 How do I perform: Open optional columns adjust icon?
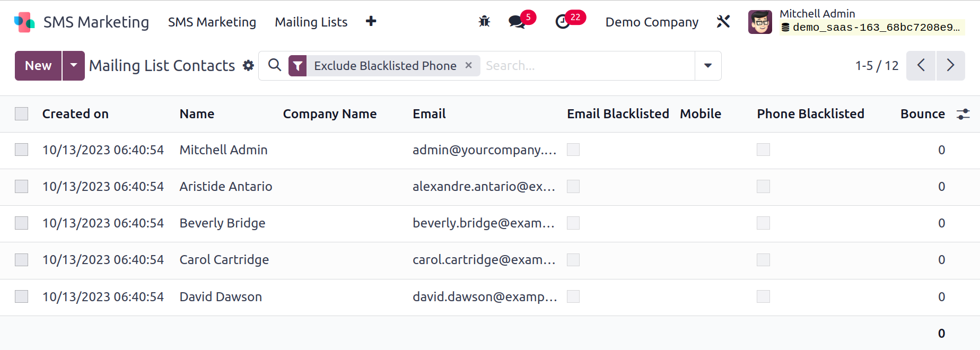tap(963, 114)
